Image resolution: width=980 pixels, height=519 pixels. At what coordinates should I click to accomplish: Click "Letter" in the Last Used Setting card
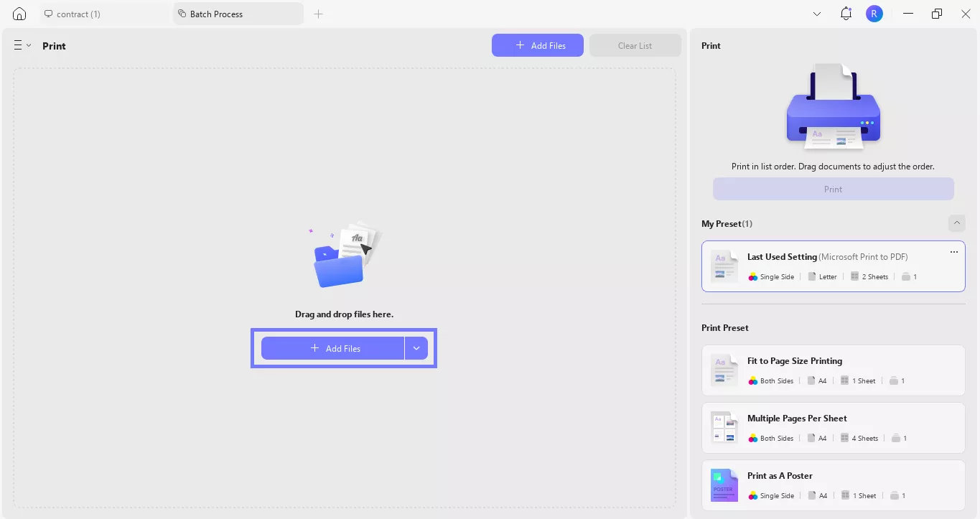click(828, 277)
